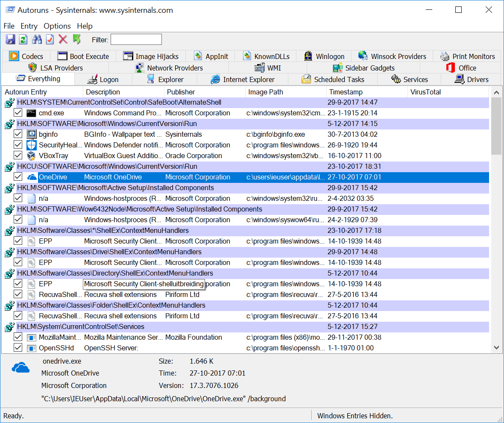Click the large OneDrive cloud icon in details pane

[21, 367]
